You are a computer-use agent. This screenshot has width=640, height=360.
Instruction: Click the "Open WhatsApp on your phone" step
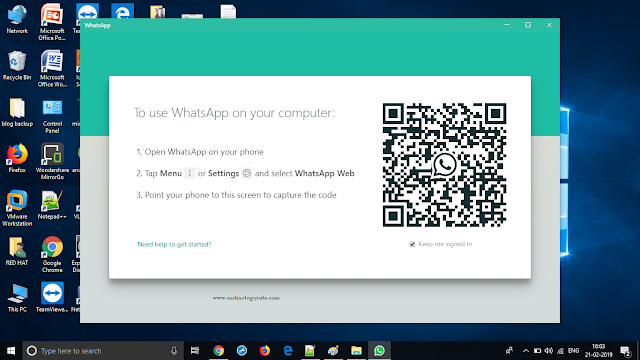pos(204,152)
